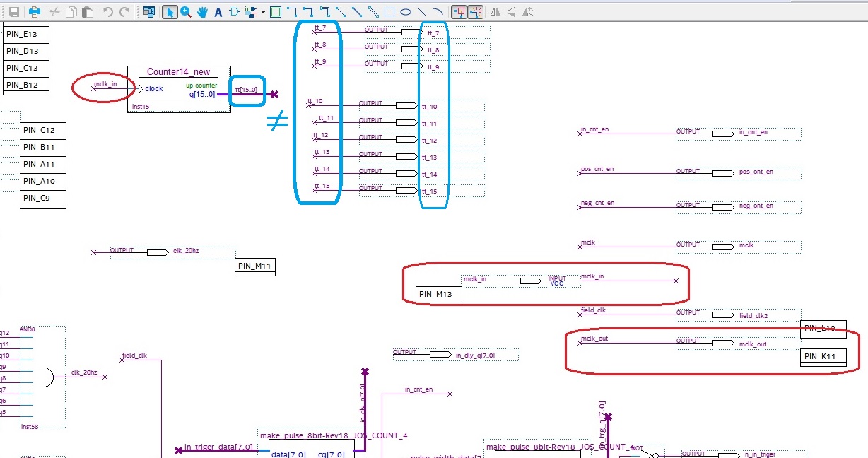
Task: Click pin assignment PIN_C9
Action: 43,198
